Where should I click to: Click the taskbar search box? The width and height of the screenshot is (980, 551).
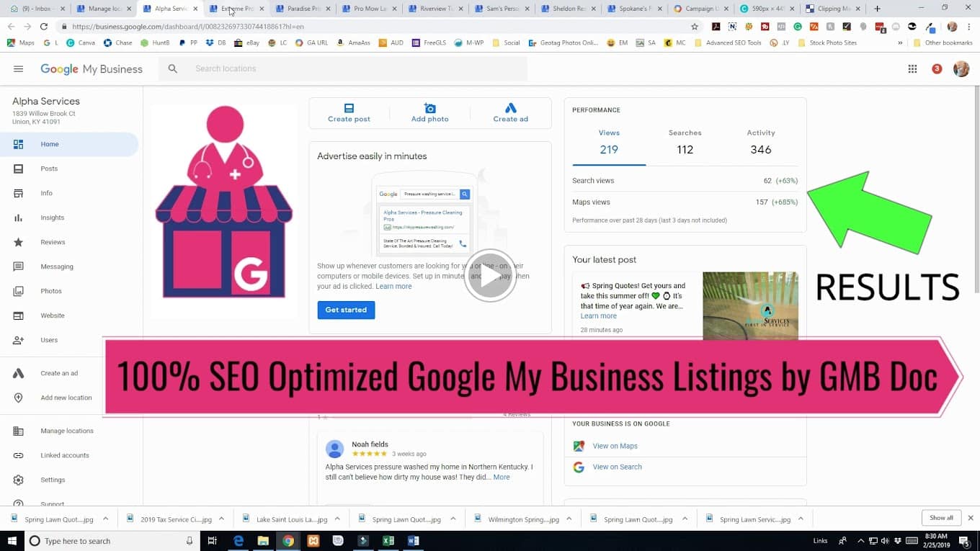click(x=113, y=541)
